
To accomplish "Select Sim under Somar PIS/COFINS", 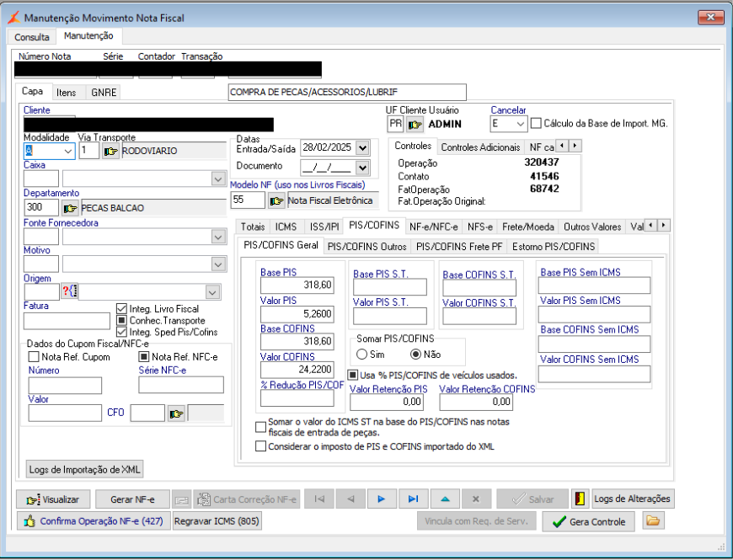I will click(362, 355).
